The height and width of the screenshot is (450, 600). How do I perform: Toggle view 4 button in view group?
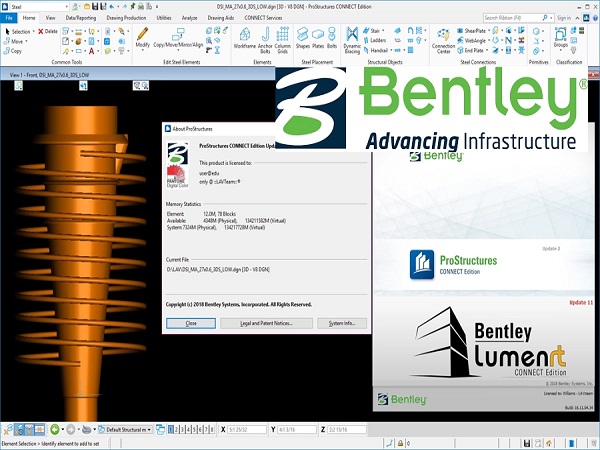point(188,429)
